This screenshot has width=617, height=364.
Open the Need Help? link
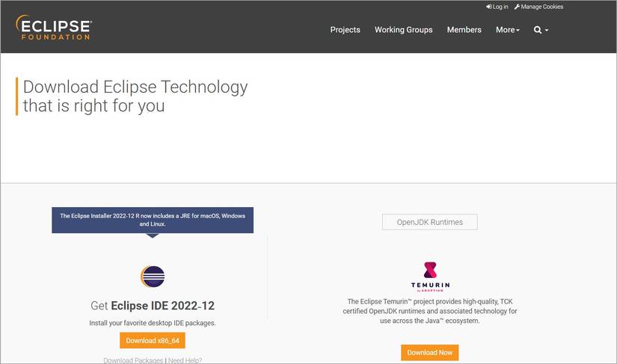click(x=185, y=360)
